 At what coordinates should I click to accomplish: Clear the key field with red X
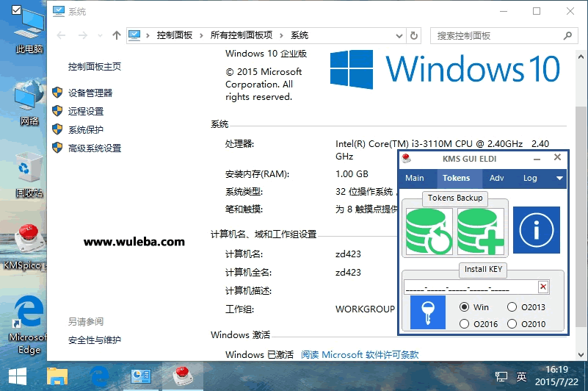click(x=543, y=287)
